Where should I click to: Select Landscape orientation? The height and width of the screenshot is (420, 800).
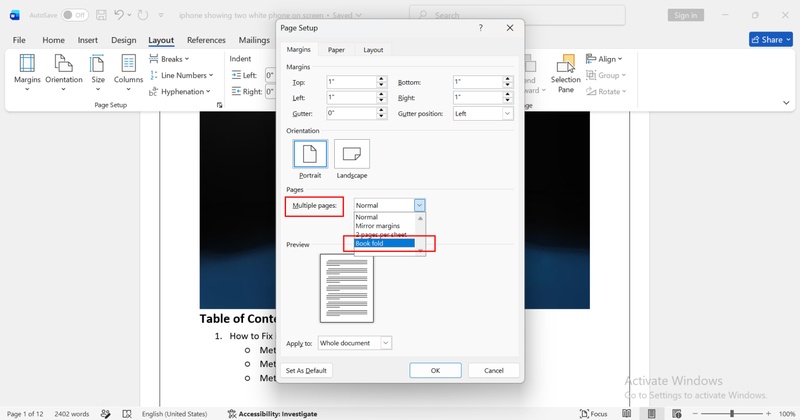352,154
